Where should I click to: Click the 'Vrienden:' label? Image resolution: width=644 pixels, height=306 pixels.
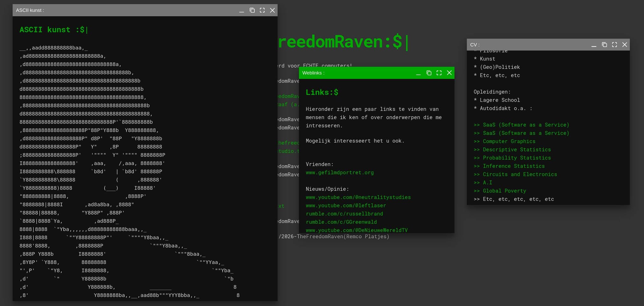click(320, 164)
